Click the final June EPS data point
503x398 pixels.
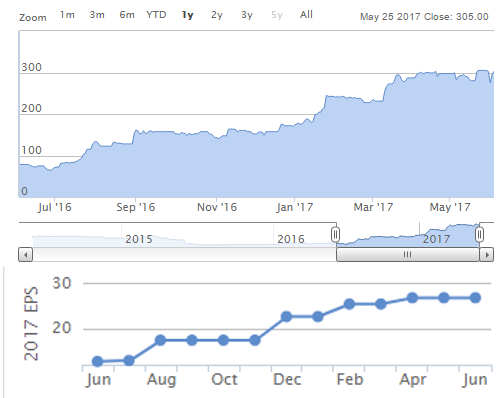475,298
